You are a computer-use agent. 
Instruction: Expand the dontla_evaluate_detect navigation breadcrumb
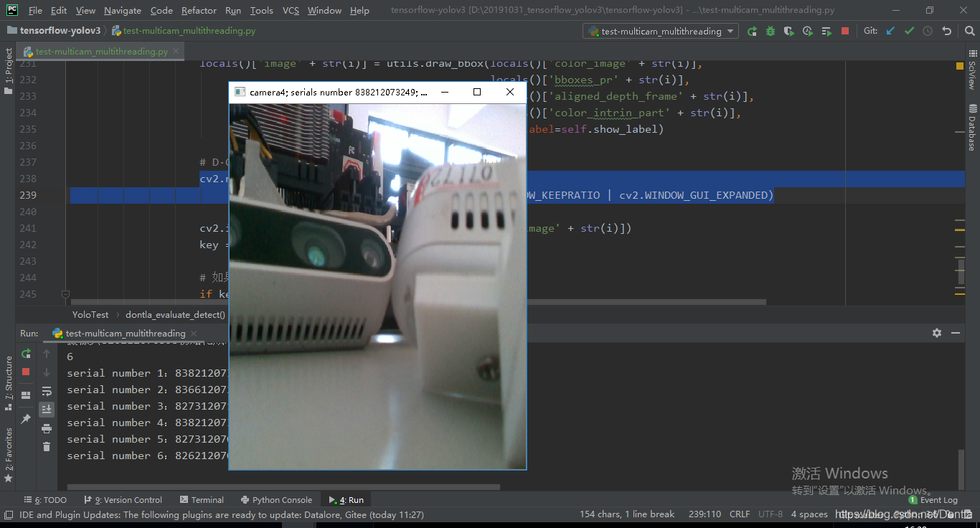175,314
